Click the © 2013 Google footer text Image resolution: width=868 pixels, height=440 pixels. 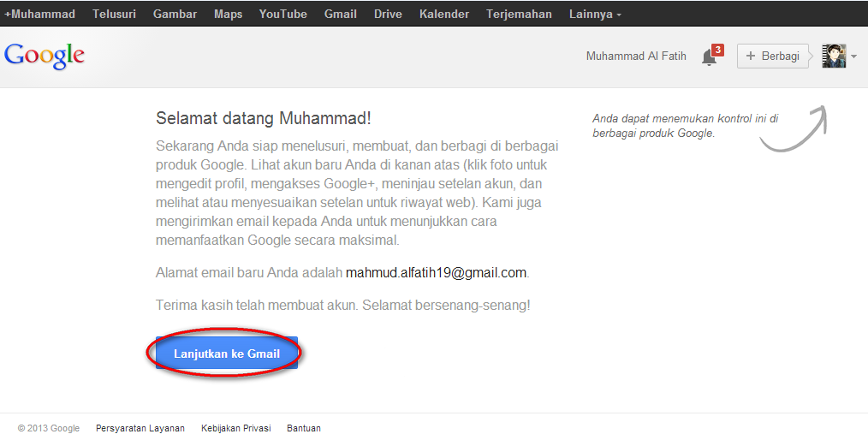pyautogui.click(x=49, y=428)
